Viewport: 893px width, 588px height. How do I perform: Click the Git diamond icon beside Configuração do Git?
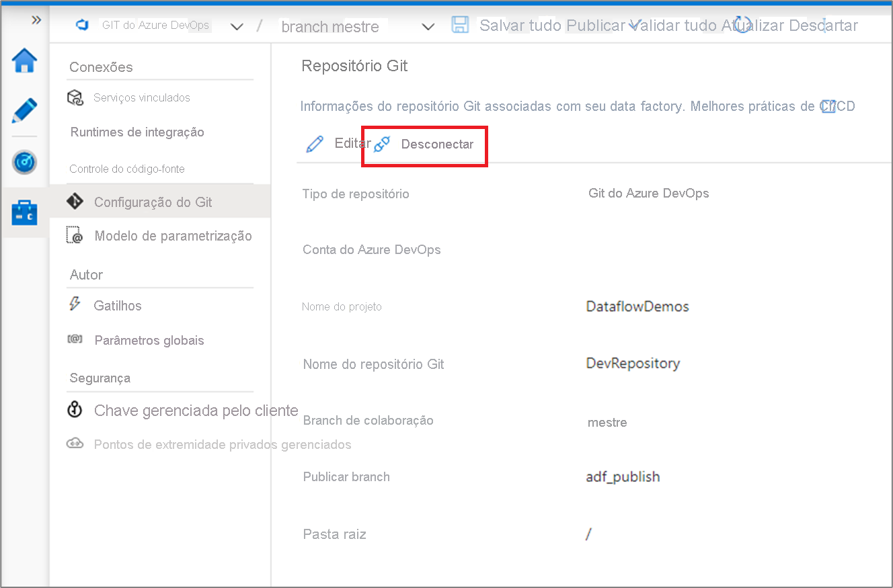coord(75,202)
